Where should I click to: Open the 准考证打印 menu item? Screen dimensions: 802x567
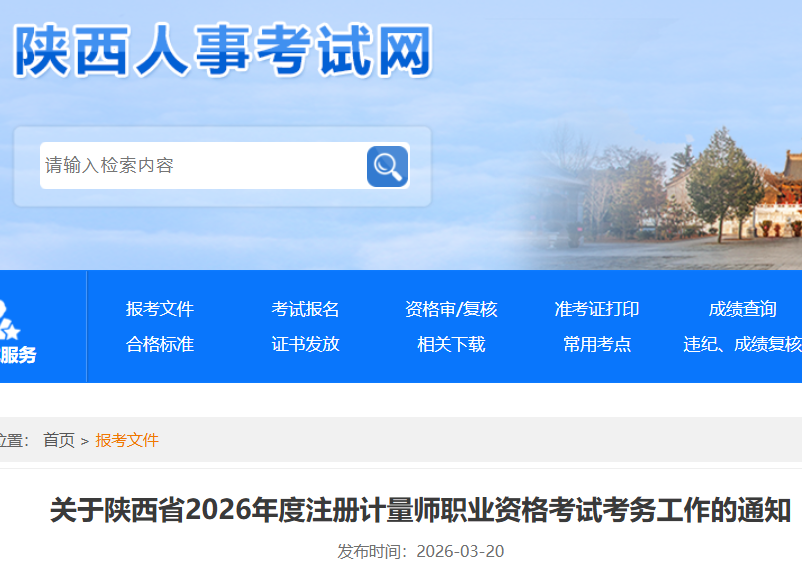point(597,309)
